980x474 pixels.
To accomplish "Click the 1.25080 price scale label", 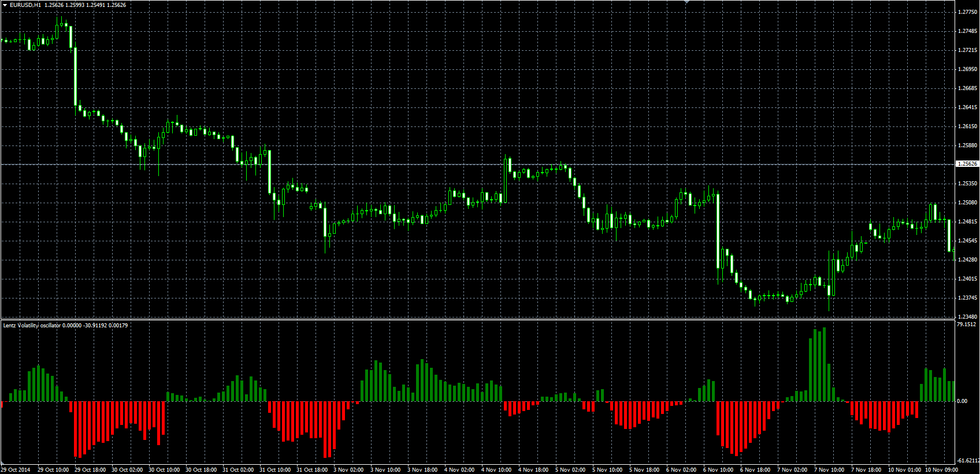I will pos(968,203).
